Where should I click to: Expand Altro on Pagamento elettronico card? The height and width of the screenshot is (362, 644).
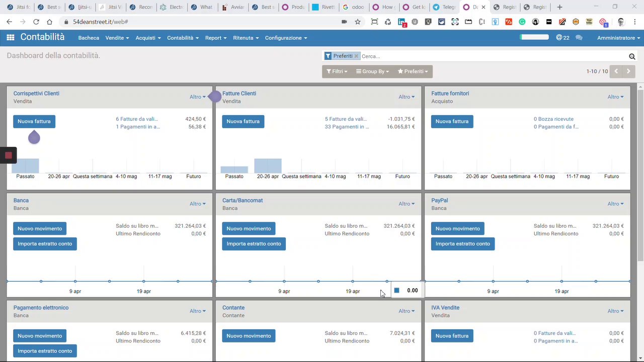[x=198, y=311]
